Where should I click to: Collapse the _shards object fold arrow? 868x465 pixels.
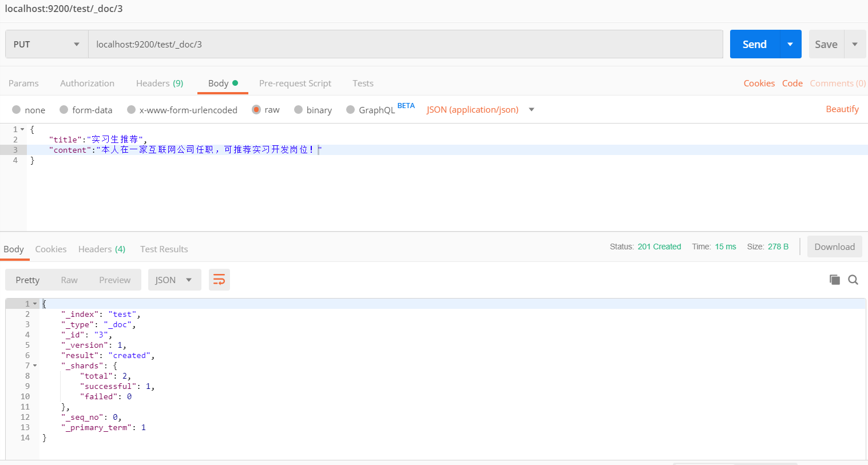pos(35,365)
